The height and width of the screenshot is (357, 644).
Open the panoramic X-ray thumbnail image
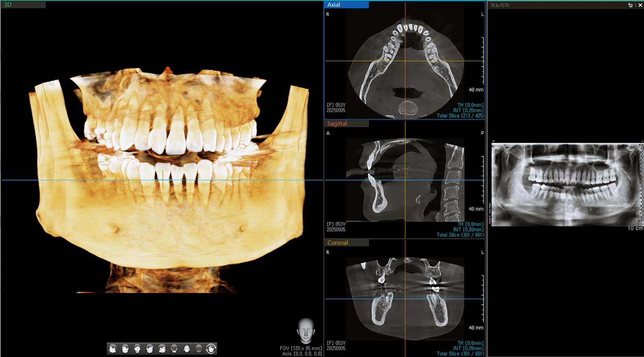point(567,185)
